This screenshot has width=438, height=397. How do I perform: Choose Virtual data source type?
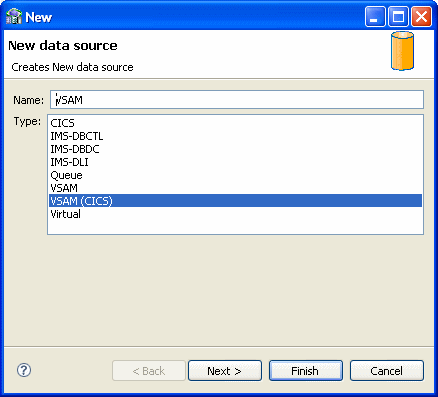coord(235,214)
